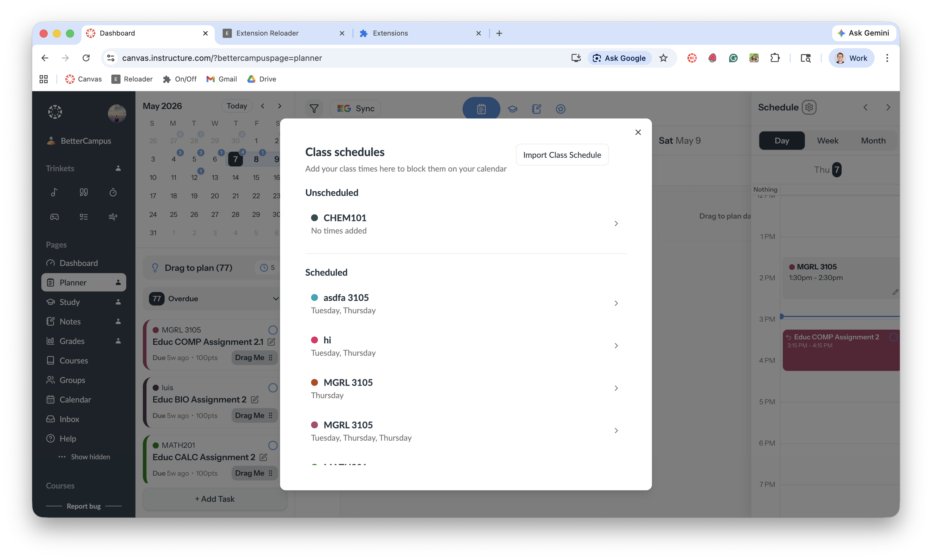Open Gmail bookmark in bookmarks bar
932x560 pixels.
tap(222, 79)
